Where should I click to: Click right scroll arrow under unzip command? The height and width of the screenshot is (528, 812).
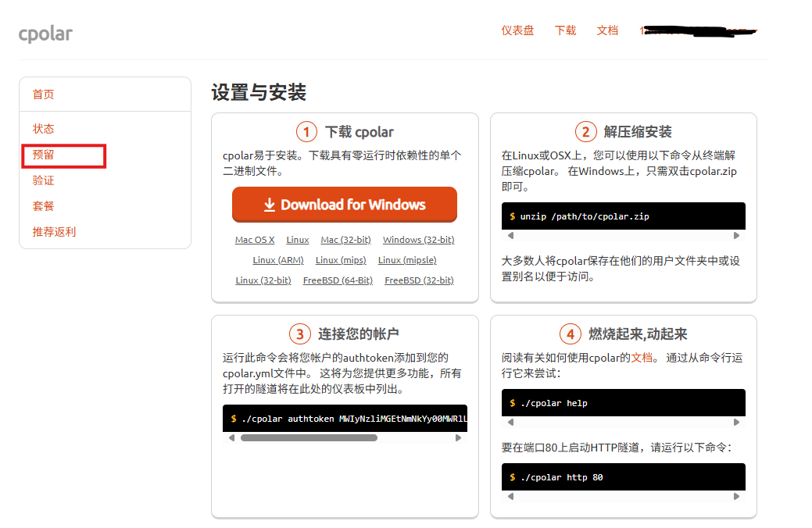[x=736, y=236]
